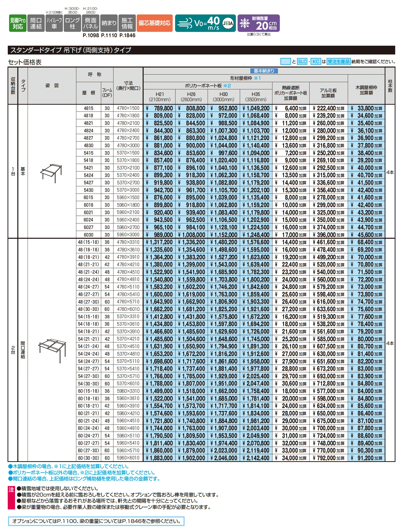Click the KC legend tag

(x=316, y=62)
